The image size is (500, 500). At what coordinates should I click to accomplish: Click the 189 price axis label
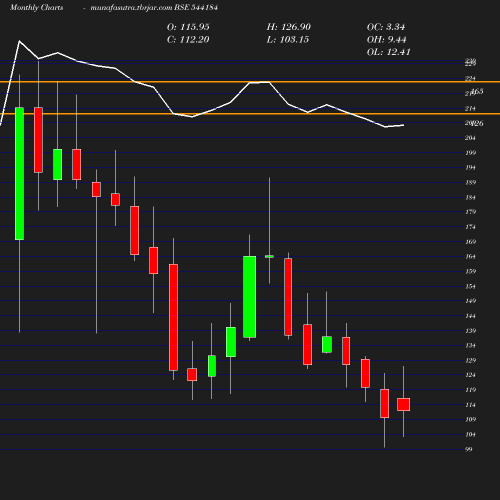pos(470,182)
